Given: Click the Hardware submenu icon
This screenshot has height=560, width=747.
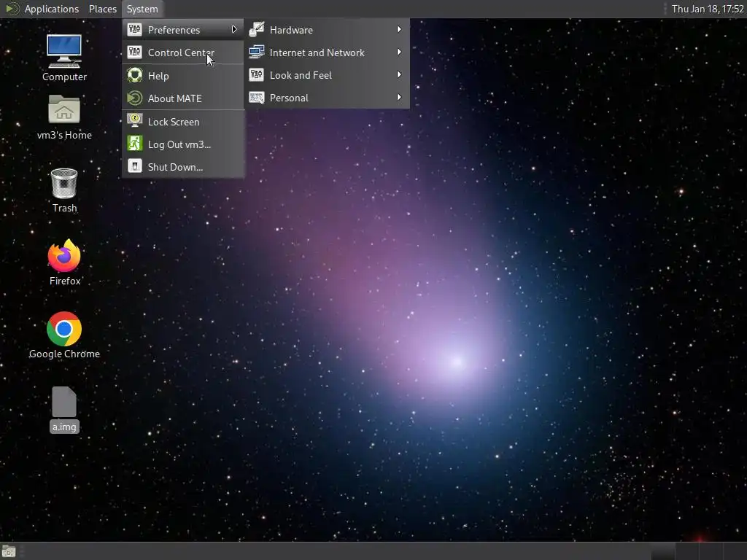Looking at the screenshot, I should 257,29.
